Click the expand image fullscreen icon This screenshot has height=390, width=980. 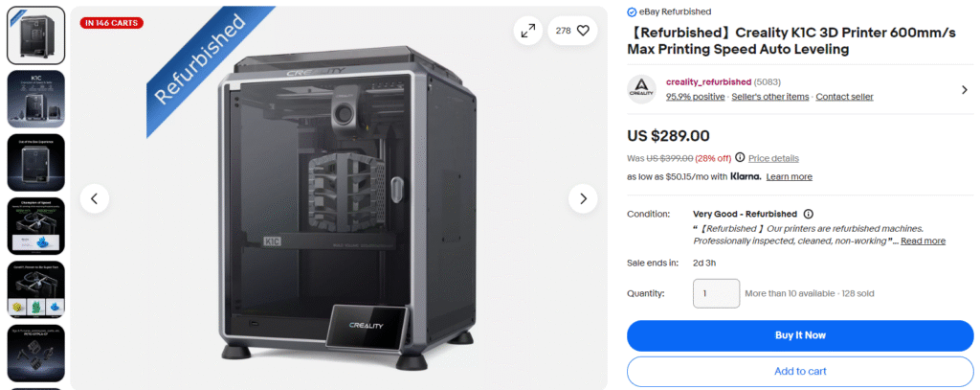pyautogui.click(x=528, y=30)
